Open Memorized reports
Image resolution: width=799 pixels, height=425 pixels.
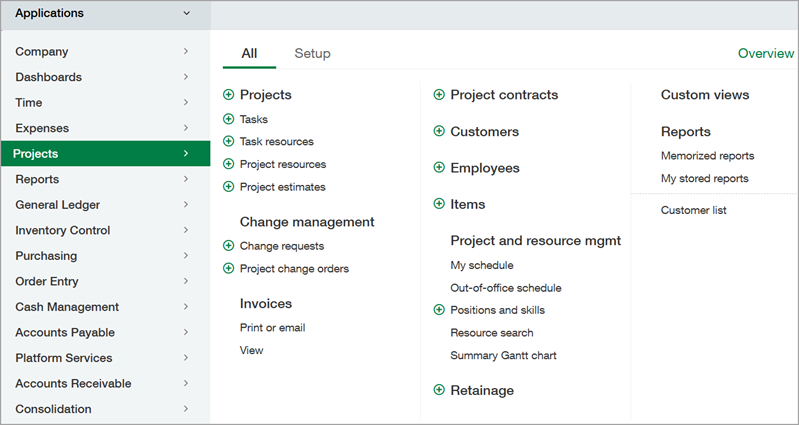point(707,156)
